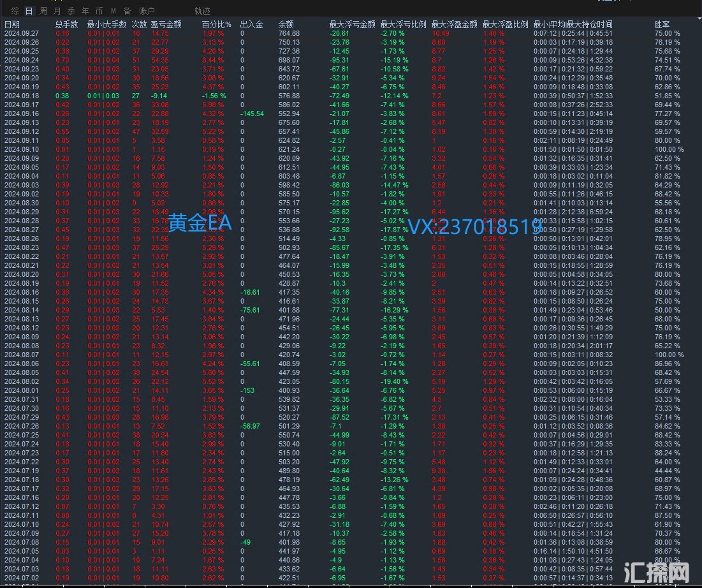Sort by the 次数 column header
702x588 pixels.
coord(139,24)
